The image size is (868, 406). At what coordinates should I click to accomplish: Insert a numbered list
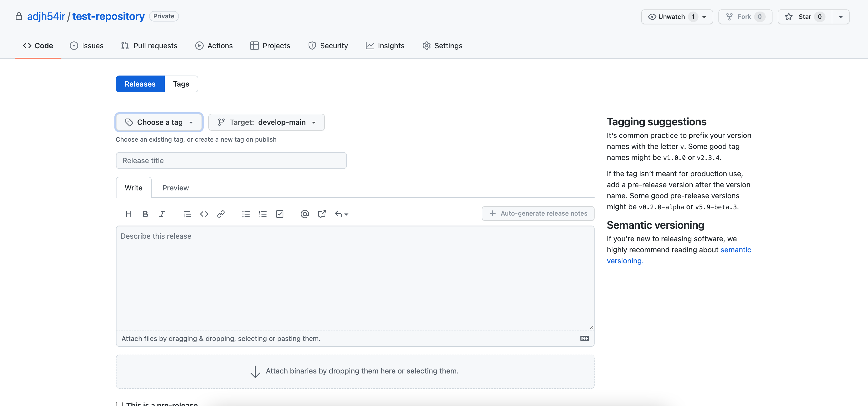(262, 214)
